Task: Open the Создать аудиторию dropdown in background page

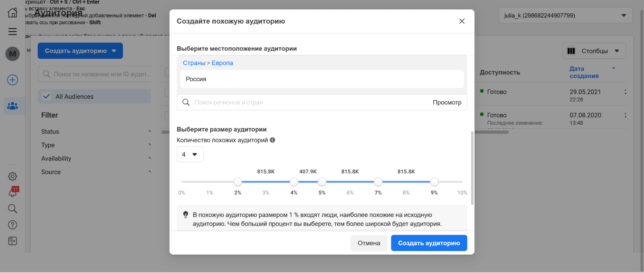Action: pyautogui.click(x=80, y=51)
